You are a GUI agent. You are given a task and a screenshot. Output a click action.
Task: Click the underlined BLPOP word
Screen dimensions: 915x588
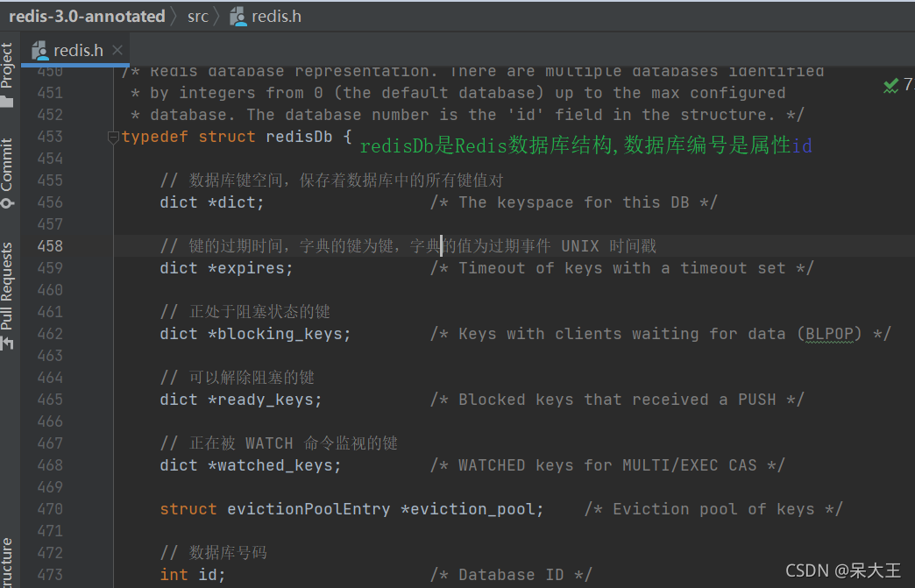pos(829,334)
